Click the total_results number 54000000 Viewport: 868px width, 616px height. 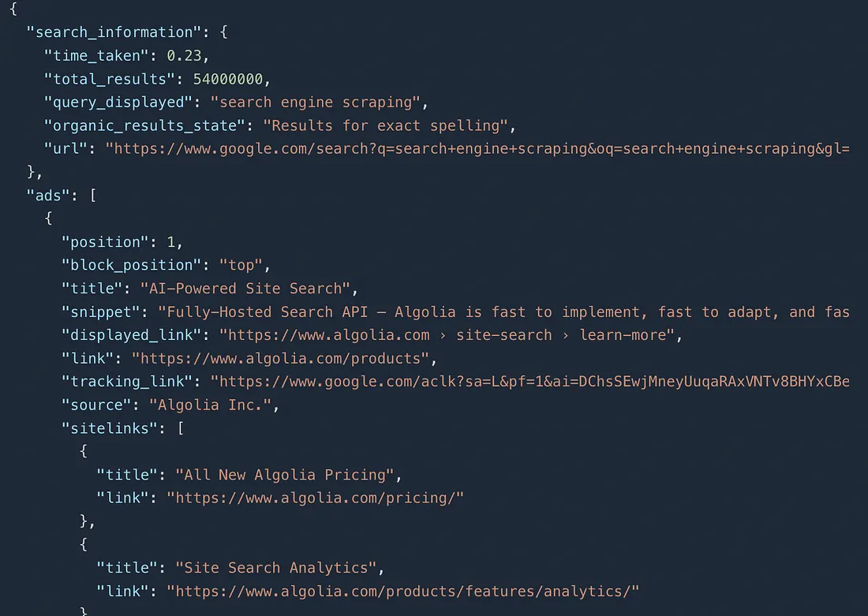coord(232,79)
